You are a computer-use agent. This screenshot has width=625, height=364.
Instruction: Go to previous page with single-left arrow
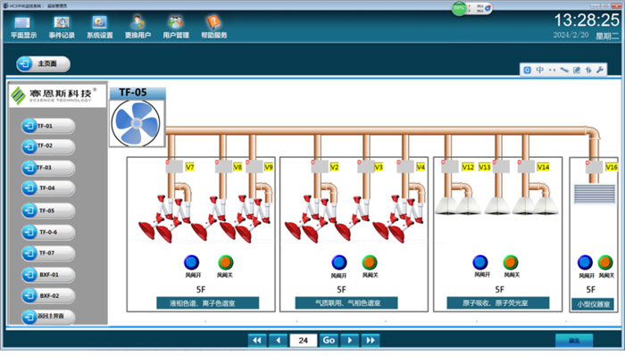[279, 340]
